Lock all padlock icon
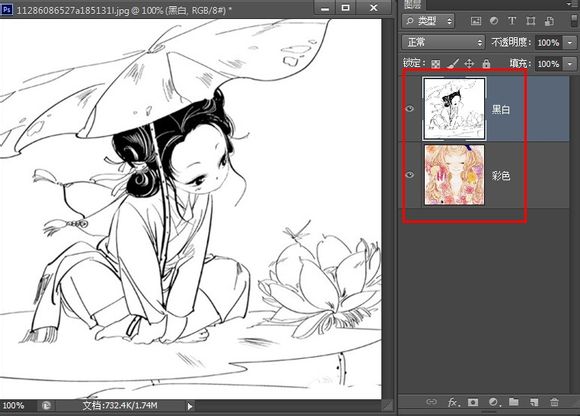This screenshot has height=416, width=580. 486,64
